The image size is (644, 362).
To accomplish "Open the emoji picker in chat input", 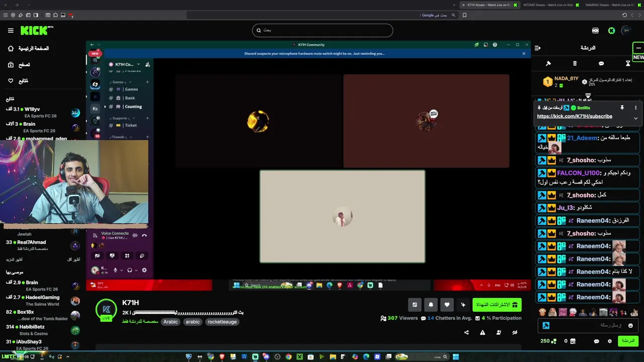I will pos(630,326).
